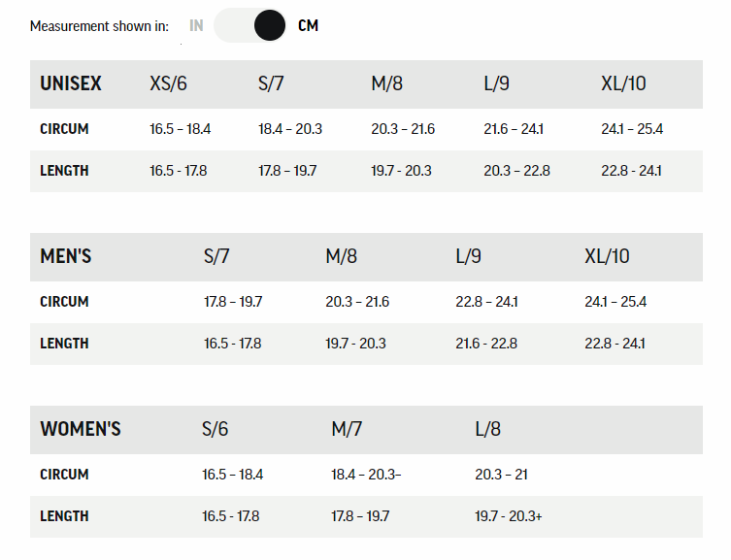Click the Men's LENGTH row label
This screenshot has height=560, width=731.
point(64,344)
